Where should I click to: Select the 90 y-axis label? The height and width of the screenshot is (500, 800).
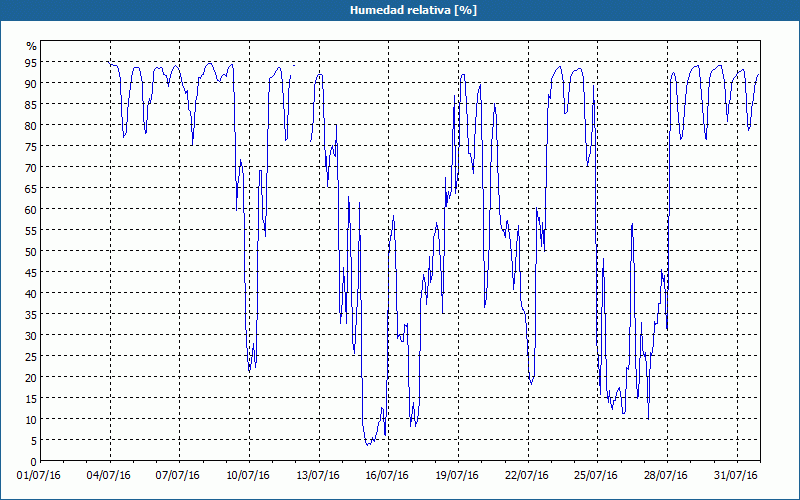tap(31, 83)
